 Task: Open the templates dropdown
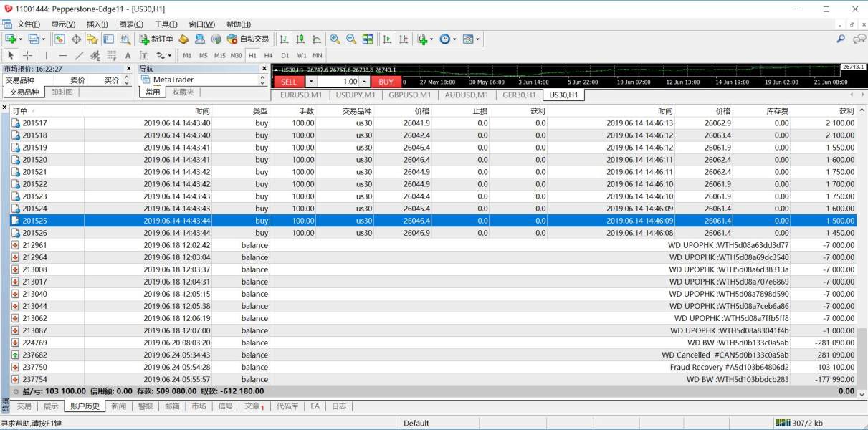471,39
